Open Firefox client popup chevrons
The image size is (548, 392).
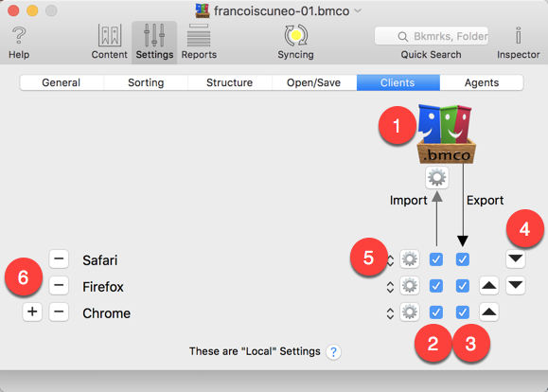tap(390, 287)
